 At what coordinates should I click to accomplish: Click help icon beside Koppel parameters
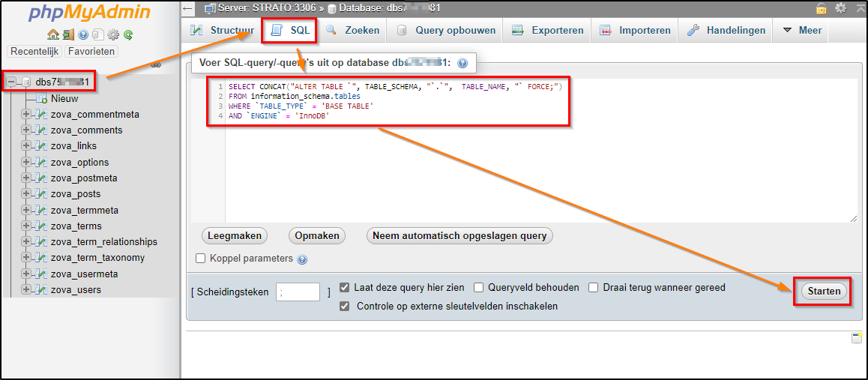coord(302,259)
